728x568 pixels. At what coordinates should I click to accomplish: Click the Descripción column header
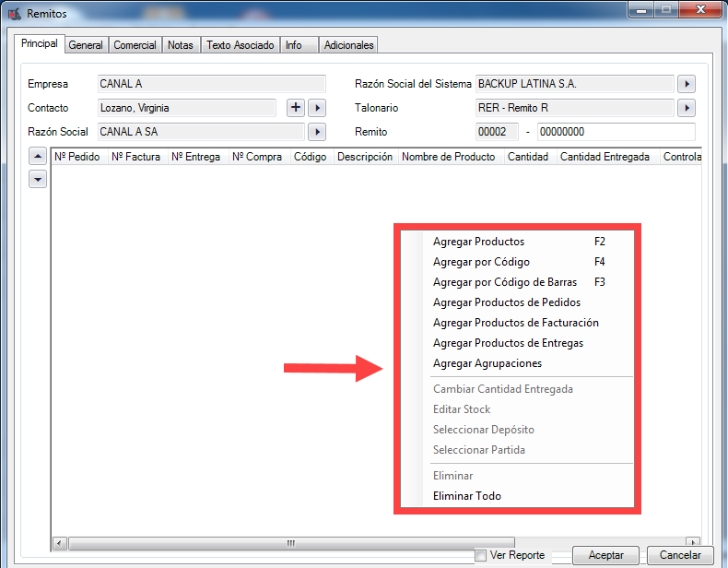click(x=366, y=157)
